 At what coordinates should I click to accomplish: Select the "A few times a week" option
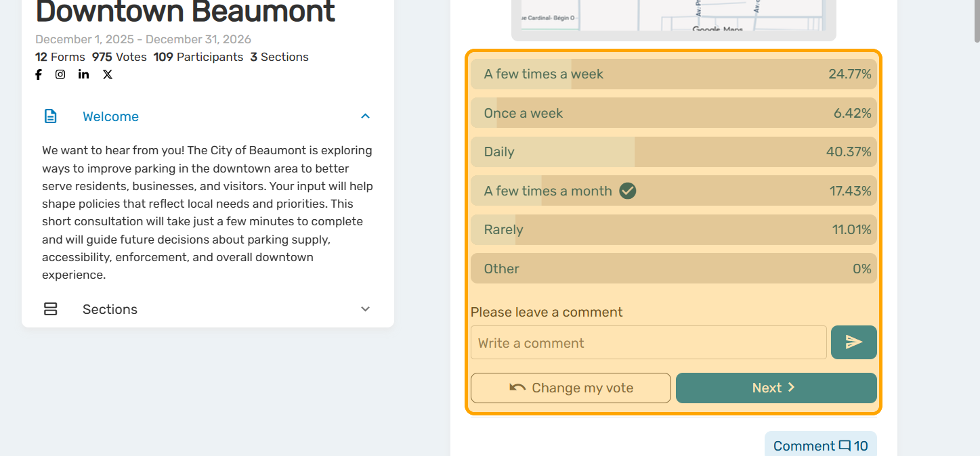pyautogui.click(x=673, y=74)
